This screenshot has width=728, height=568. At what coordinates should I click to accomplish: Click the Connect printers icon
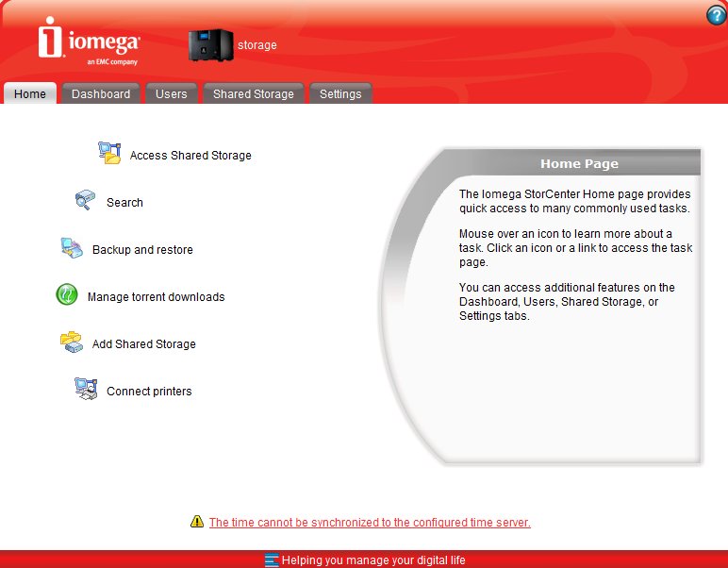(86, 390)
